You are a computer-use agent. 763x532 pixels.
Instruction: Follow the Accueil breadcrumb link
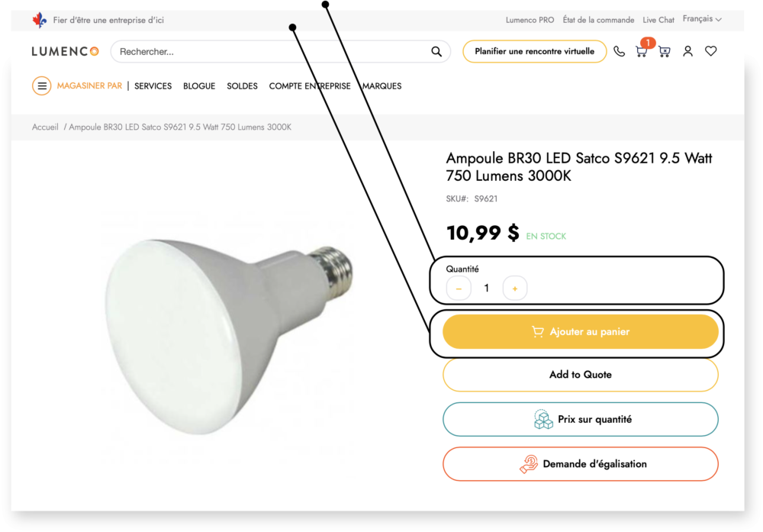pyautogui.click(x=45, y=127)
